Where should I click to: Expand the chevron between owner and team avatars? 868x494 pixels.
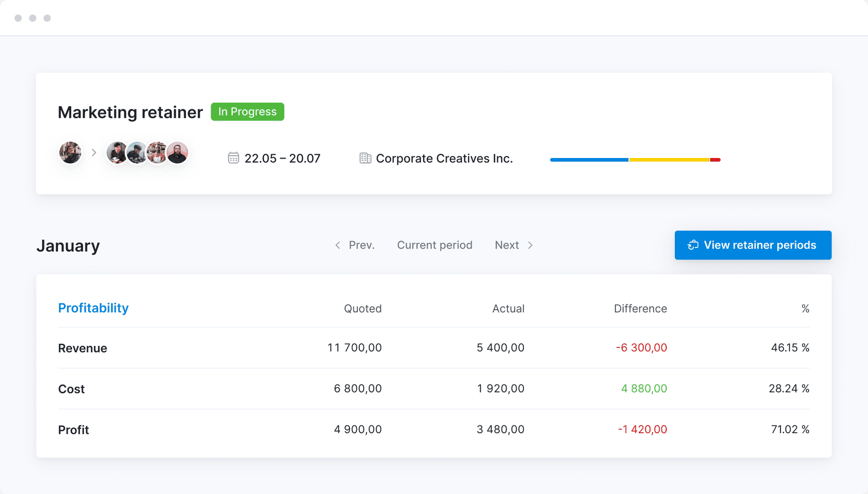pyautogui.click(x=94, y=153)
